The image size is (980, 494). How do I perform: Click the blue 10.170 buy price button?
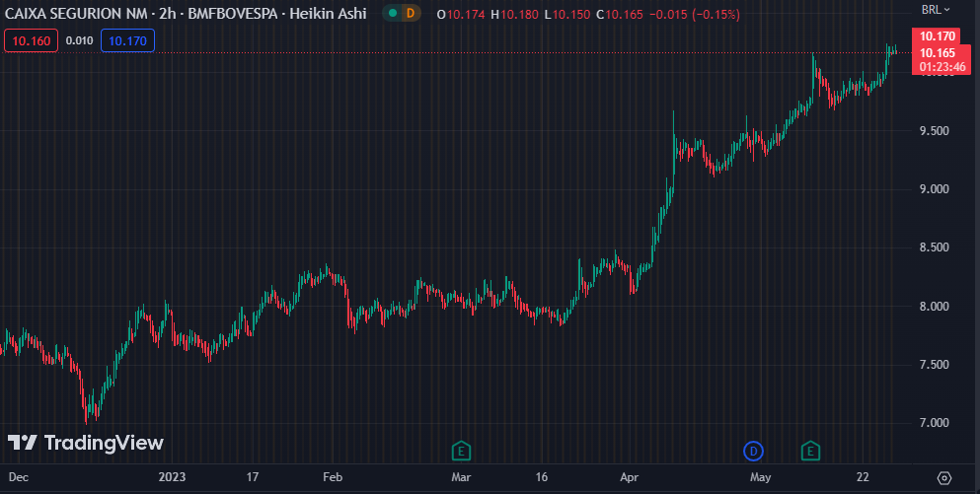(127, 41)
